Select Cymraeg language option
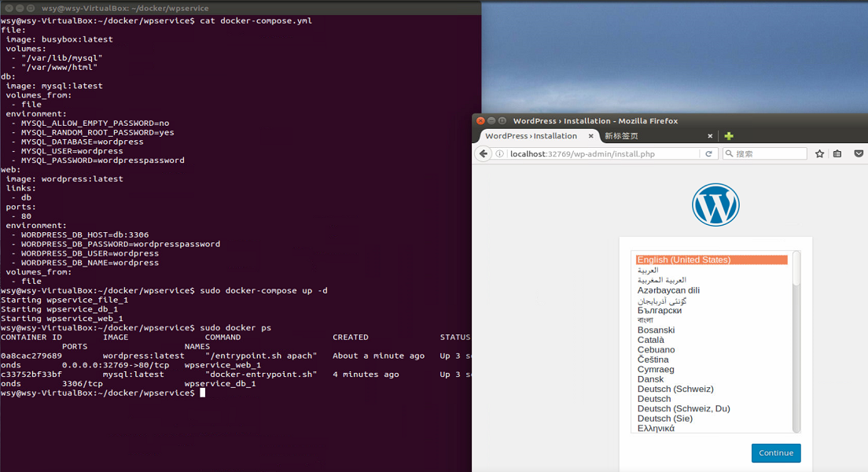This screenshot has width=868, height=472. coord(656,370)
